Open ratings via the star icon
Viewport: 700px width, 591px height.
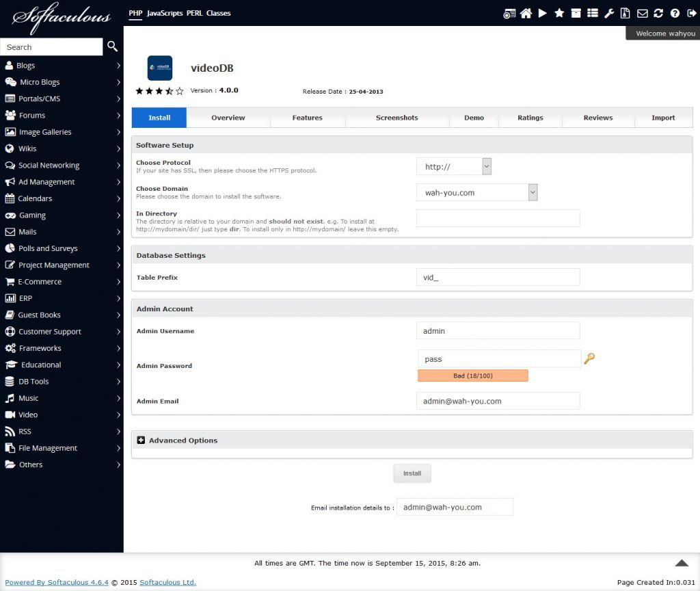click(x=559, y=13)
